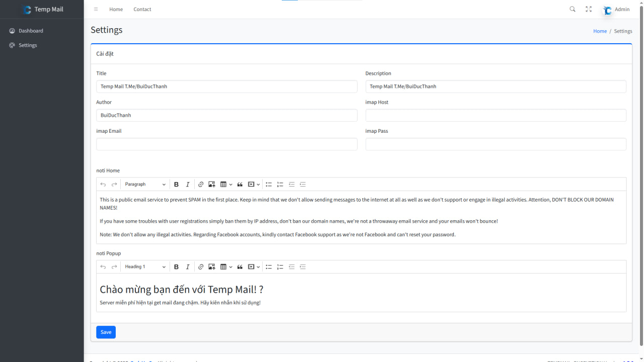Open Dashboard in the sidebar
The width and height of the screenshot is (644, 362).
31,31
